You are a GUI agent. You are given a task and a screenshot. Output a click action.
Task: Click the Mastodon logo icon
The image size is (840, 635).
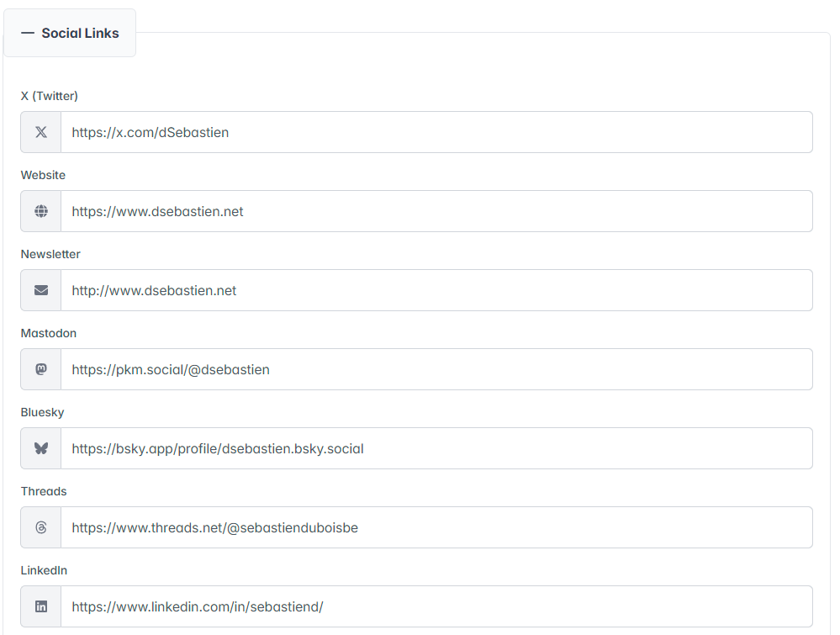tap(41, 369)
